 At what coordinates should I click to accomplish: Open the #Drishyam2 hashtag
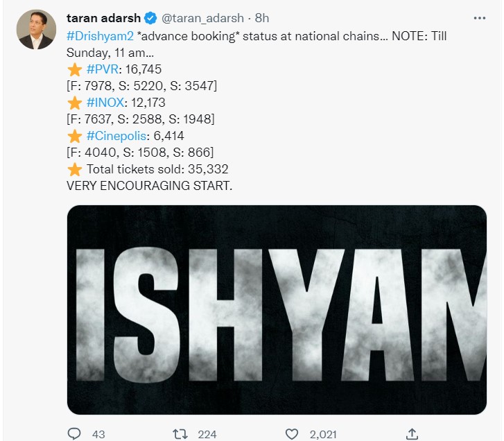click(x=100, y=36)
